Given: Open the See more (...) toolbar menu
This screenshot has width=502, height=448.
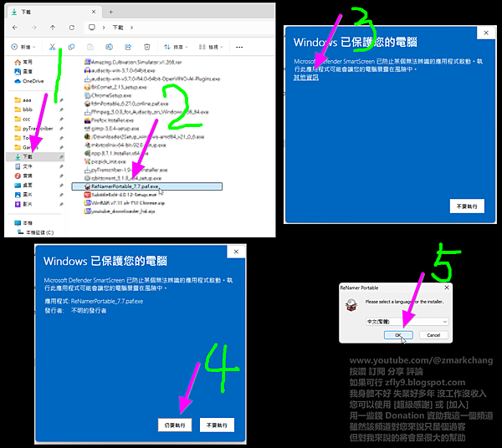Looking at the screenshot, I should 239,47.
